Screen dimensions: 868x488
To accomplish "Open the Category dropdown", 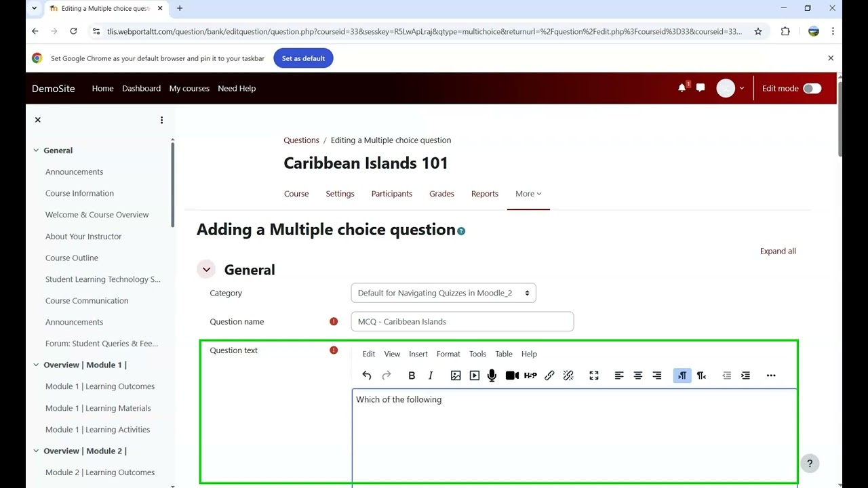I will click(443, 293).
